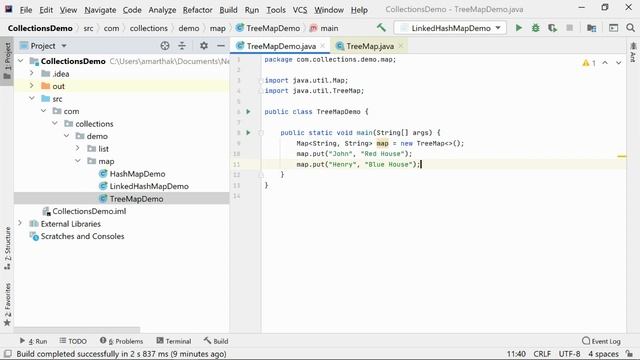Open Search Everywhere magnifier icon
640x360 pixels.
tap(631, 28)
